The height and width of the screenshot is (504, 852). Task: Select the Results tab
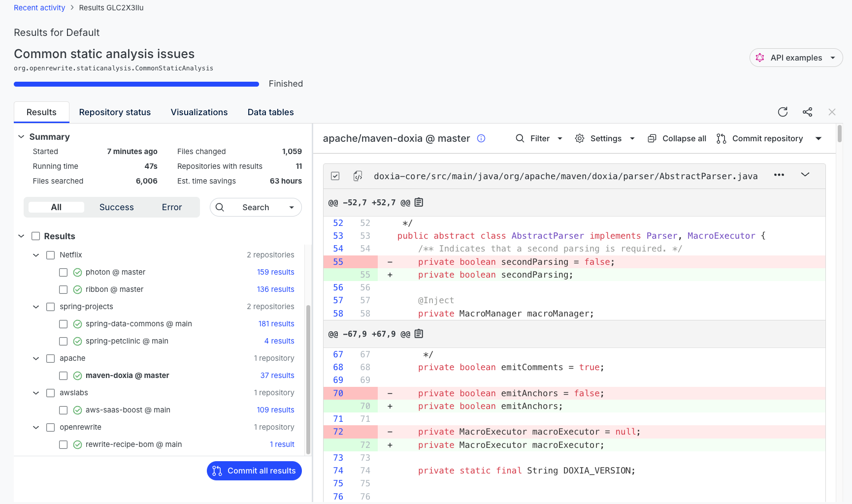pos(41,112)
